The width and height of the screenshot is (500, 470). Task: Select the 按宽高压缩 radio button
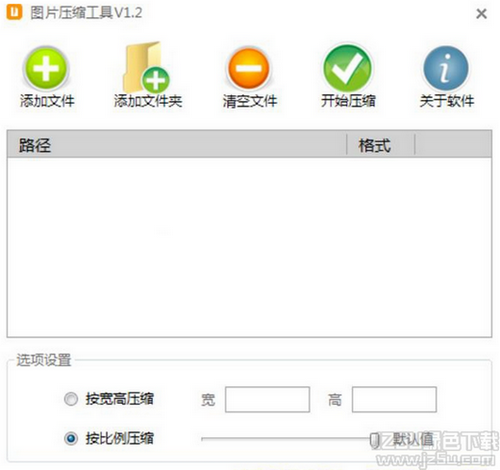tap(71, 399)
